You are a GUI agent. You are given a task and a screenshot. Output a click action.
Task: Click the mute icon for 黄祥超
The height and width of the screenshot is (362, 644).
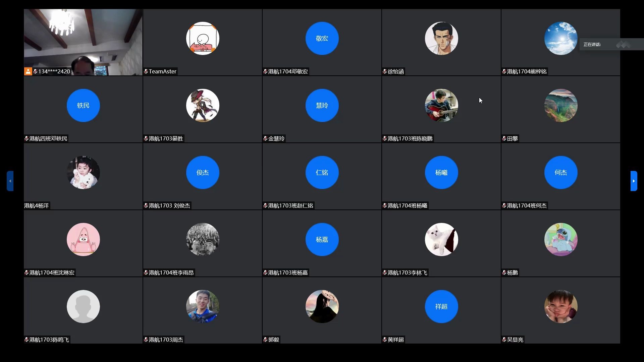[x=385, y=339]
